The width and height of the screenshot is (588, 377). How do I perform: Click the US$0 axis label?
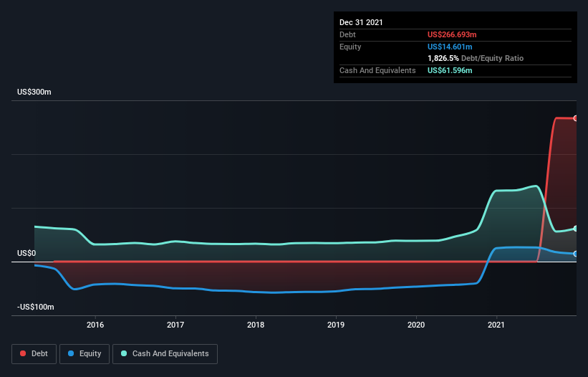(26, 253)
